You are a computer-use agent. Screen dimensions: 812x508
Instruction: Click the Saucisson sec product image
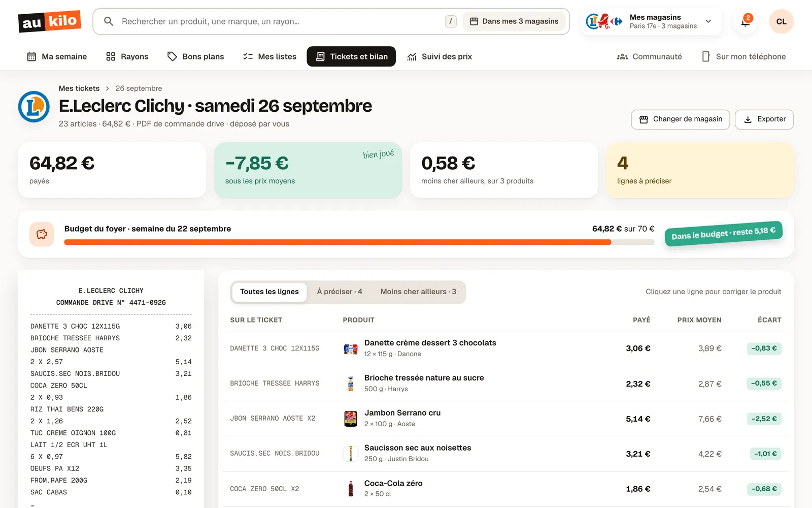click(351, 454)
